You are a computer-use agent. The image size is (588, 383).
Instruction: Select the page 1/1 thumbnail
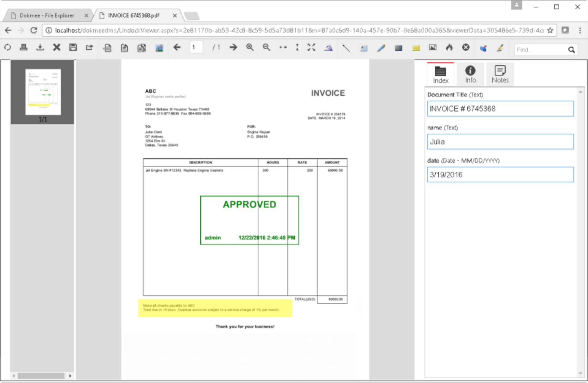[43, 92]
